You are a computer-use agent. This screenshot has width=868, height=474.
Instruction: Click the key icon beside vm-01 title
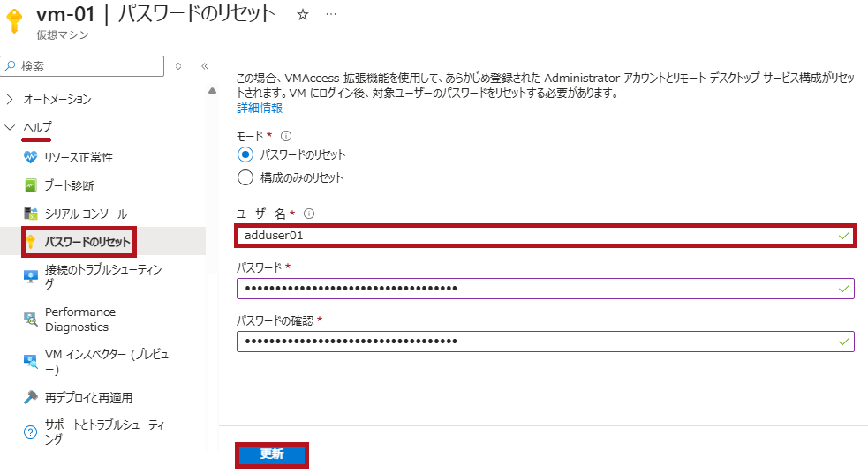pyautogui.click(x=14, y=20)
